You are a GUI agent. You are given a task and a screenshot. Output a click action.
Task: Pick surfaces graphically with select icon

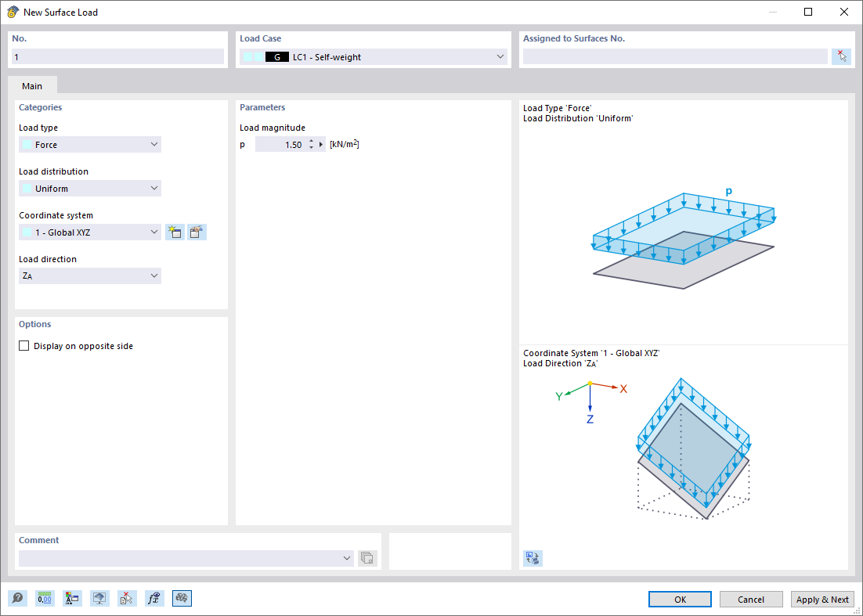click(x=841, y=56)
